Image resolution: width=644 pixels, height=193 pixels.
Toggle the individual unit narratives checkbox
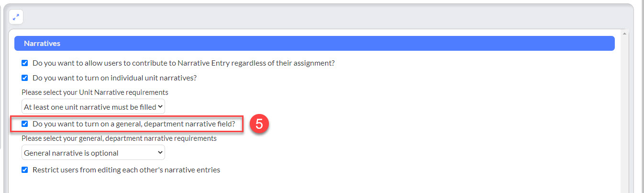pyautogui.click(x=25, y=78)
